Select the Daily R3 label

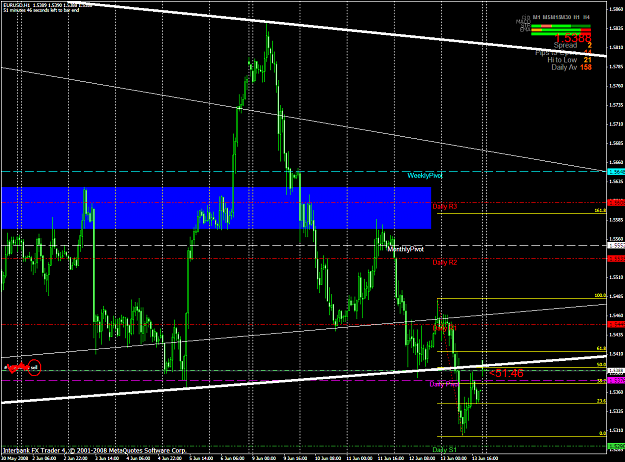(x=445, y=207)
